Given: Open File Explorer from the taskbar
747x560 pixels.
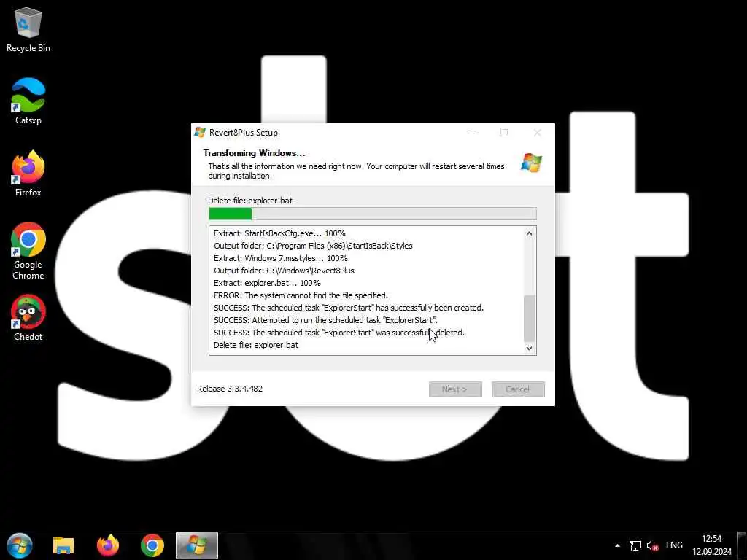Looking at the screenshot, I should click(63, 545).
